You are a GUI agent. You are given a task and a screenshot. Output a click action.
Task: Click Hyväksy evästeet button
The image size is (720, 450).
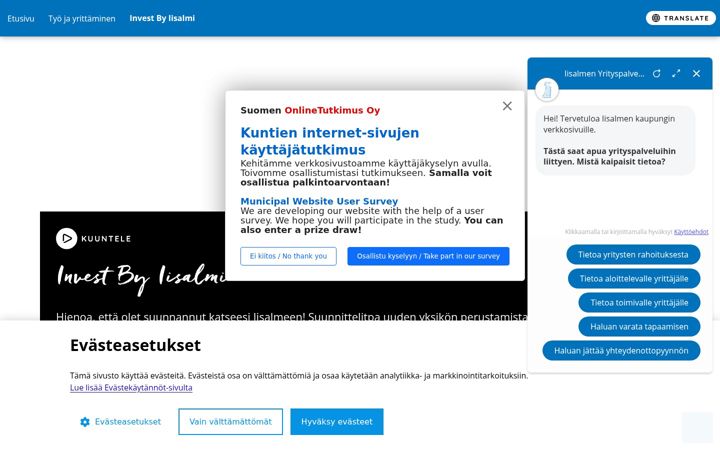pyautogui.click(x=337, y=422)
